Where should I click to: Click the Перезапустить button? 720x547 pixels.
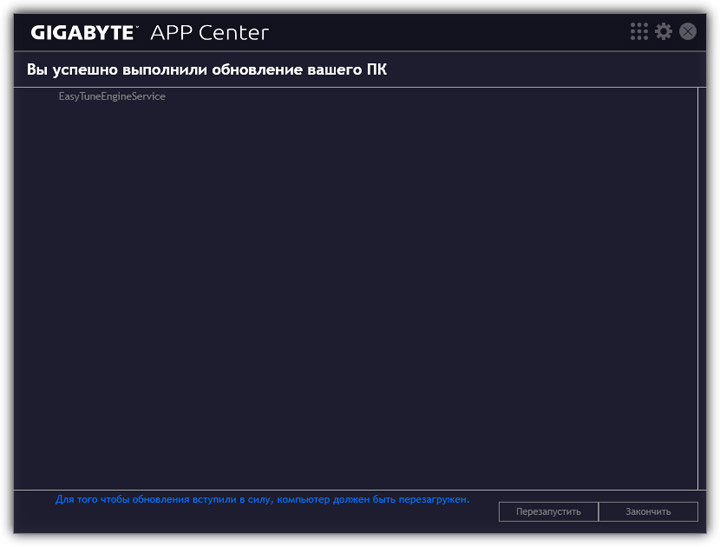point(548,512)
